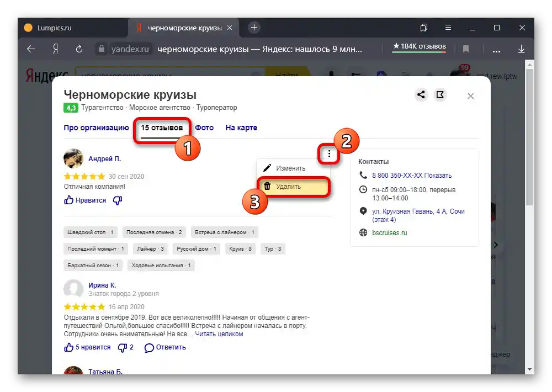Like Андрей П. review with Нравится
The height and width of the screenshot is (392, 552).
85,200
